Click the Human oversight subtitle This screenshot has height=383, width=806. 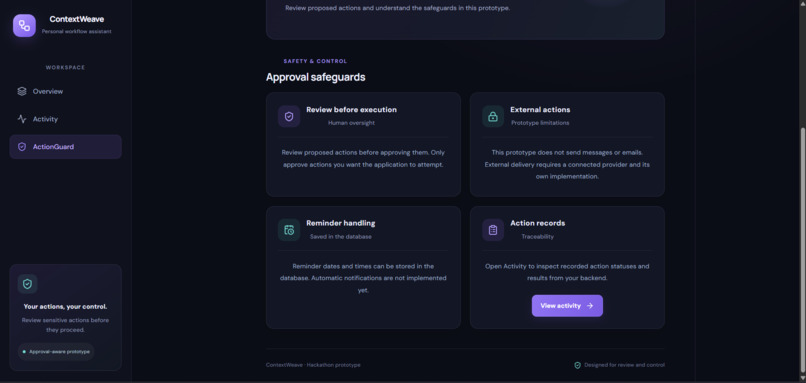pos(352,123)
